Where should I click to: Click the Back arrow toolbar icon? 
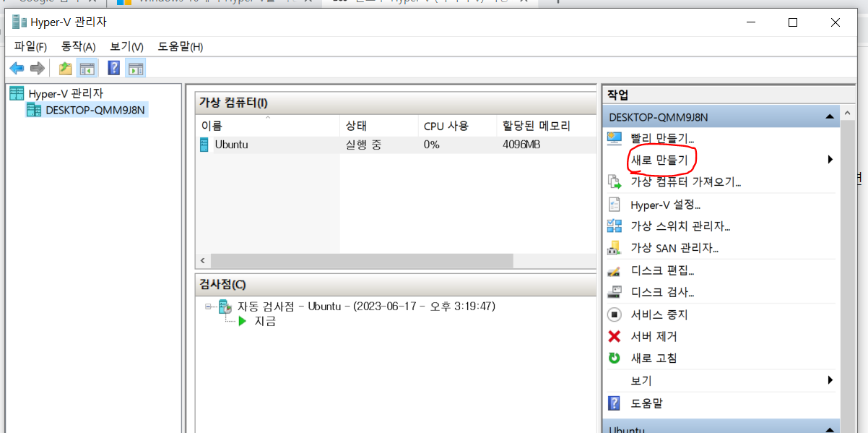click(x=16, y=69)
